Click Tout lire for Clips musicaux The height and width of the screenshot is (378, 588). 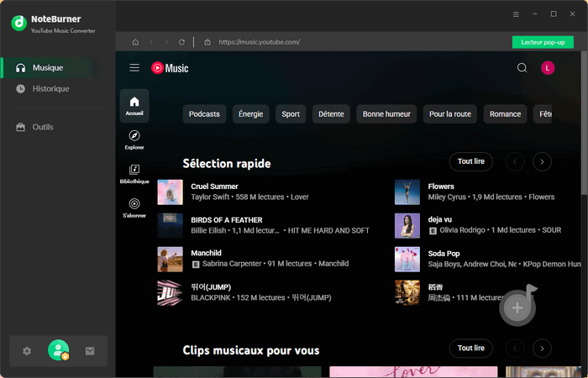click(x=471, y=349)
